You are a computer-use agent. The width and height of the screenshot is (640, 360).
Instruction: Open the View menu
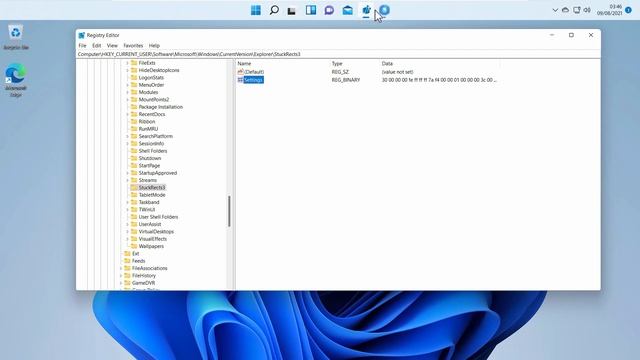pyautogui.click(x=112, y=46)
